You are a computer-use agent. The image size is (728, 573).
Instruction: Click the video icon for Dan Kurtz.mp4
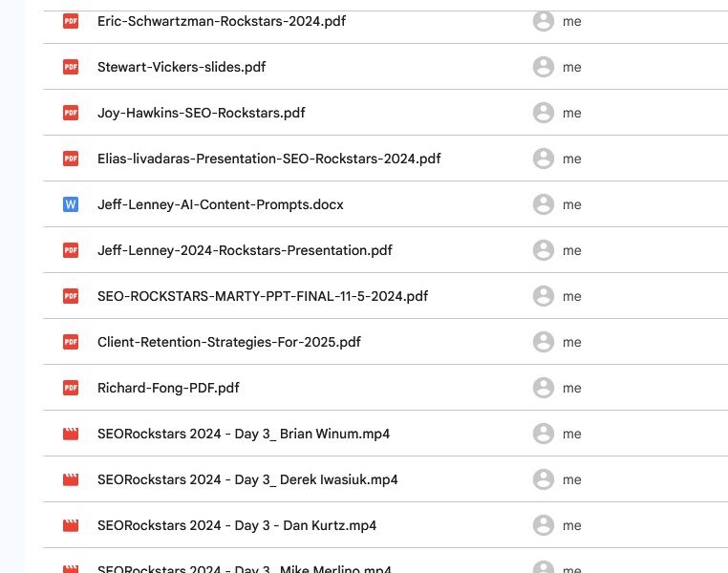[71, 525]
